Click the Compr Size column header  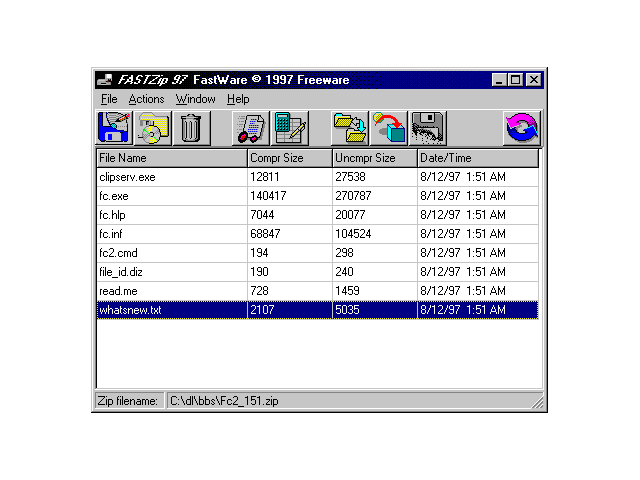pos(289,158)
